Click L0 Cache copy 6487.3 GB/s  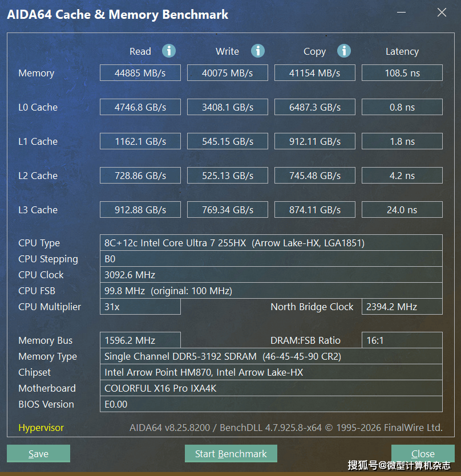pos(314,107)
